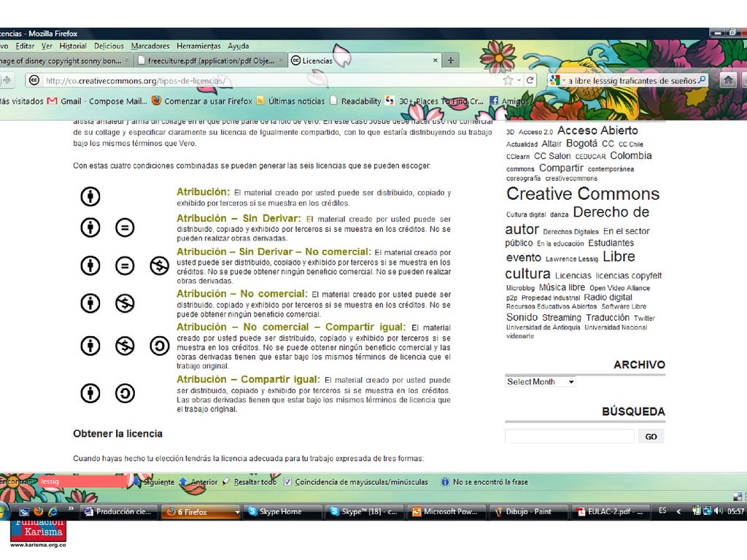Image resolution: width=747 pixels, height=560 pixels.
Task: Open the Marcadores menu
Action: 150,46
